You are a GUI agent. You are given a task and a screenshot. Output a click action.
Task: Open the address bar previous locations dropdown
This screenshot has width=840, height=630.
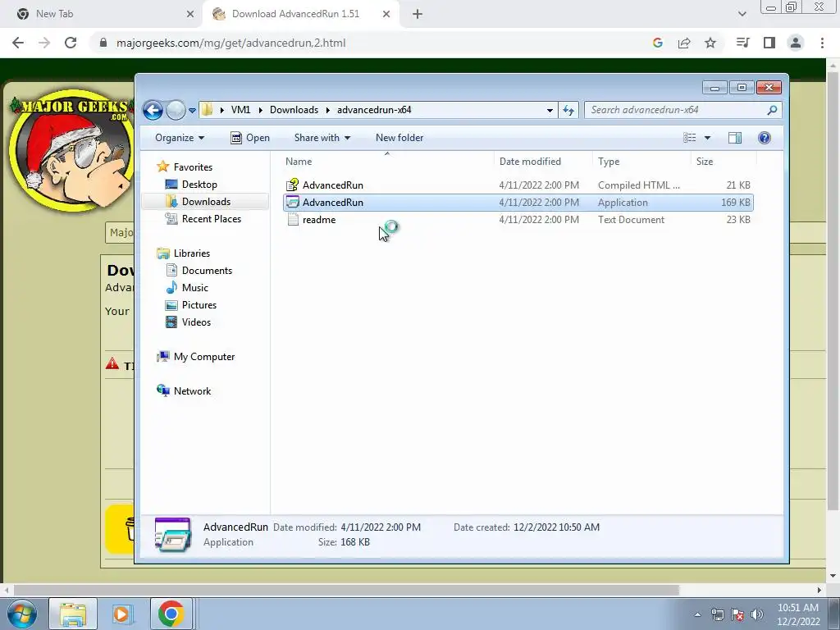click(x=550, y=111)
